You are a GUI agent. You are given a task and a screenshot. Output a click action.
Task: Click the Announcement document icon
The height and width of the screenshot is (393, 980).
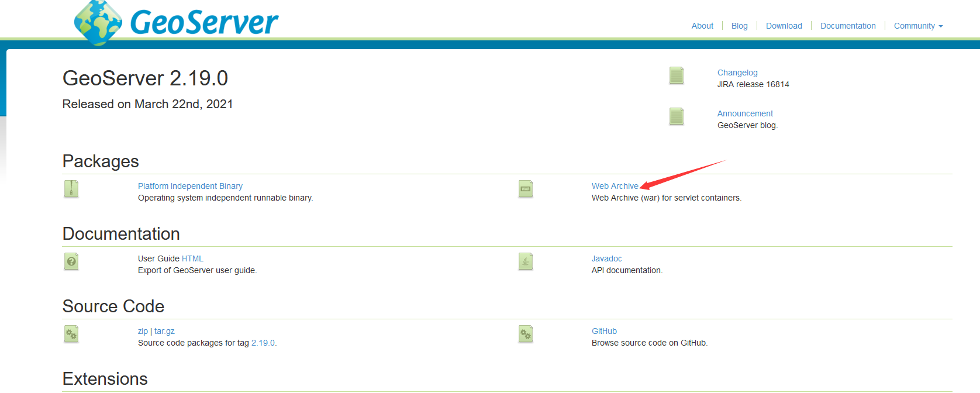(677, 116)
